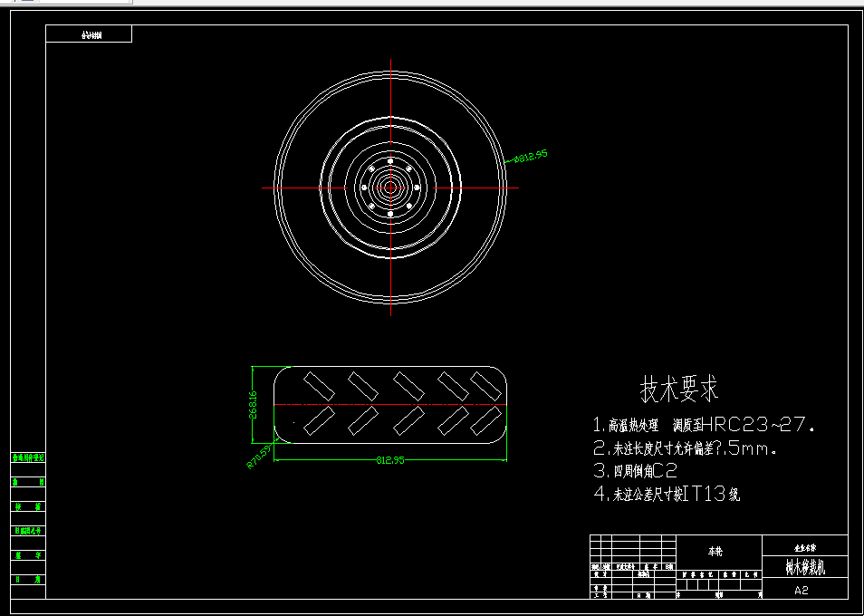Click the 车轮 part name in the title block
Screen dimensions: 864x616
[715, 552]
